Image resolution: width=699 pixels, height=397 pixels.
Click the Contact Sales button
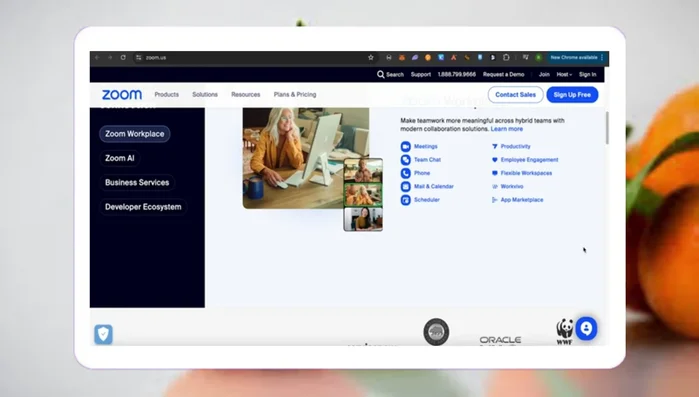pos(515,94)
